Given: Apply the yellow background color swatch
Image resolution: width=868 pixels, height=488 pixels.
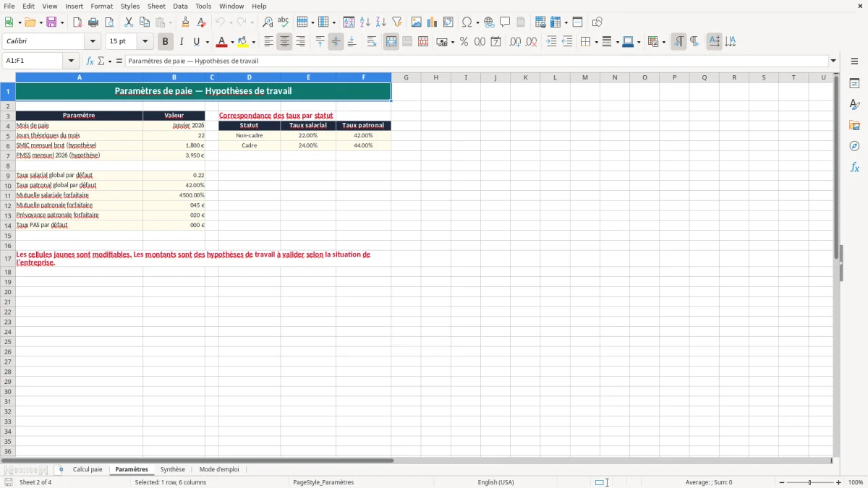Looking at the screenshot, I should point(243,42).
